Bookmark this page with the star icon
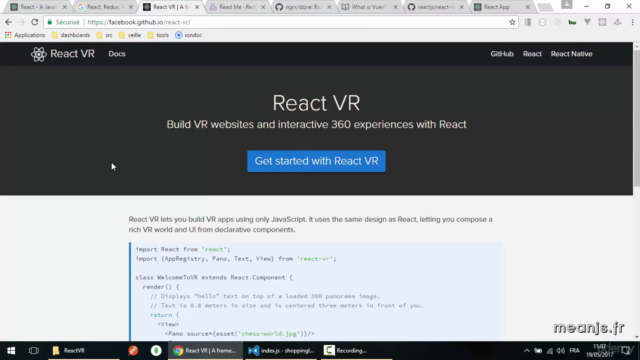The image size is (640, 360). tap(512, 22)
